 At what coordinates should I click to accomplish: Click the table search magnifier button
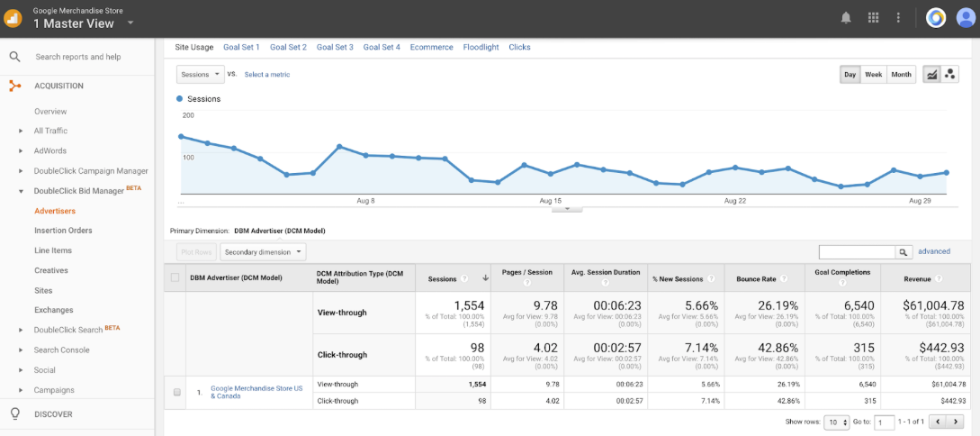[x=904, y=252]
